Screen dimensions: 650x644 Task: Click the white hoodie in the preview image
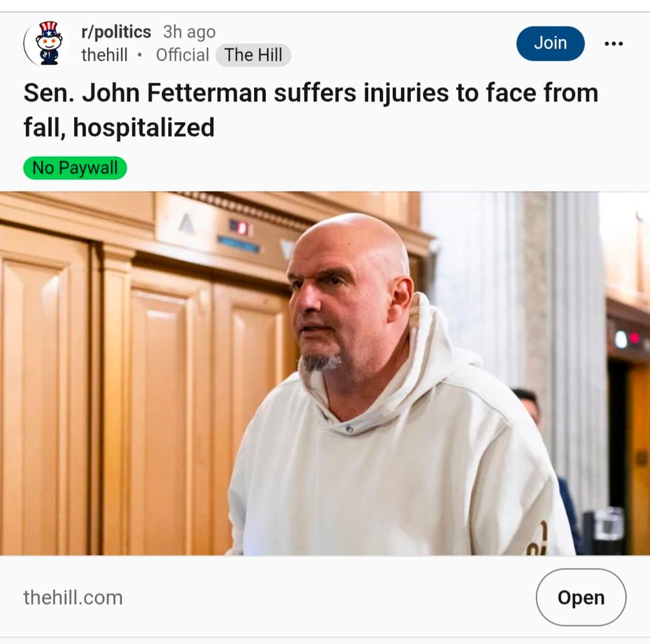point(394,469)
